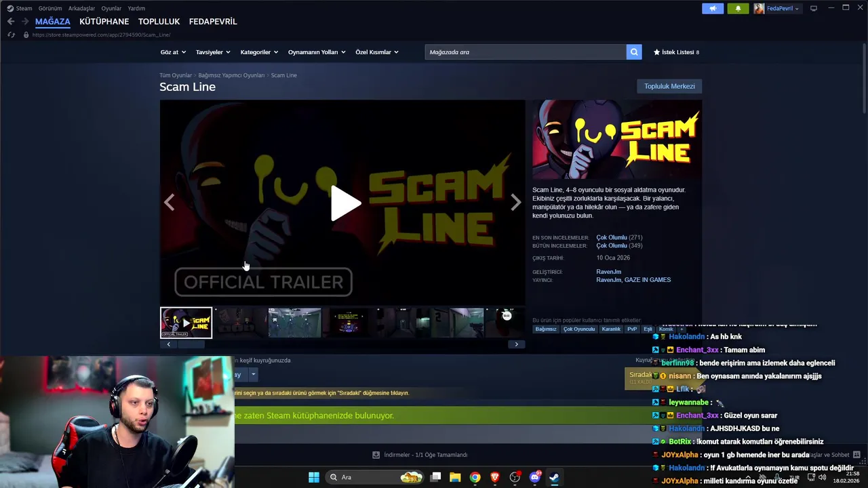
Task: Reload the store page
Action: (12, 35)
